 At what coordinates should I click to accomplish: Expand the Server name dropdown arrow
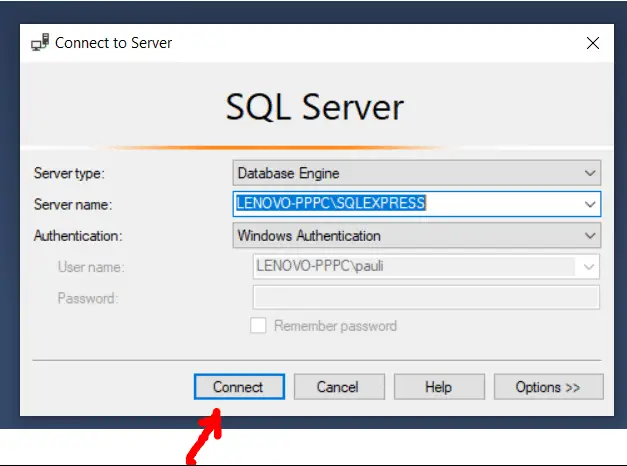click(x=590, y=204)
